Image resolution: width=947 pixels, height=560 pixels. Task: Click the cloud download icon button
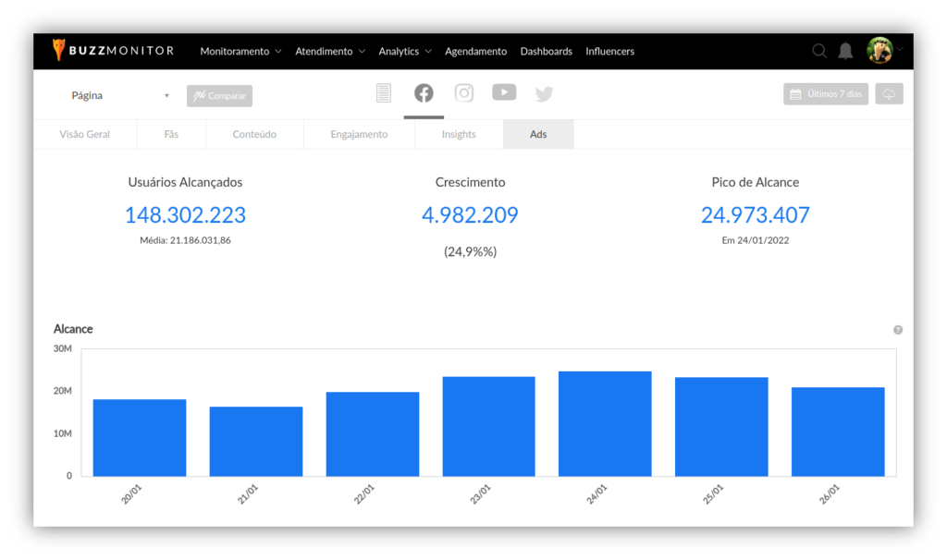(889, 94)
